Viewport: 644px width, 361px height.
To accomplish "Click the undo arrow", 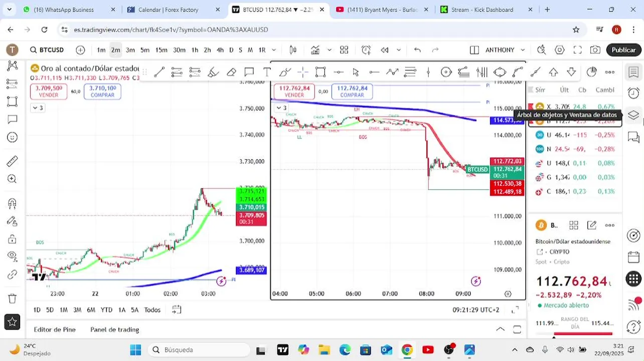I will coord(417,50).
